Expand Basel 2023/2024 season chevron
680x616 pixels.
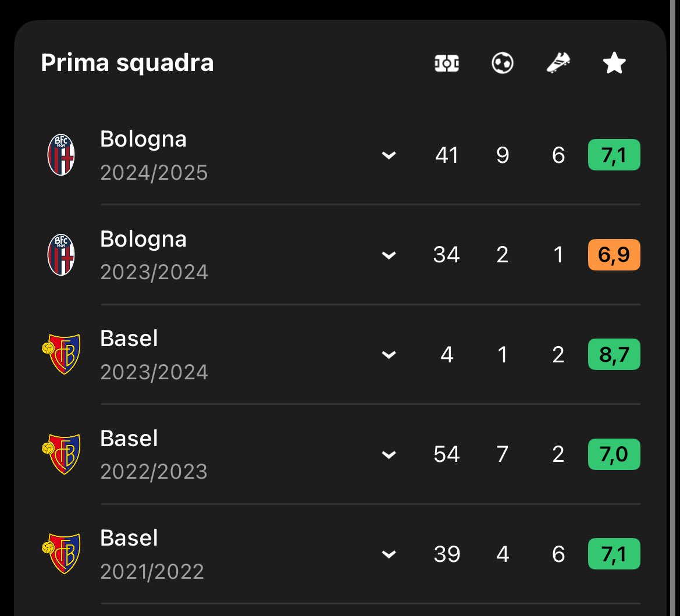[x=389, y=355]
